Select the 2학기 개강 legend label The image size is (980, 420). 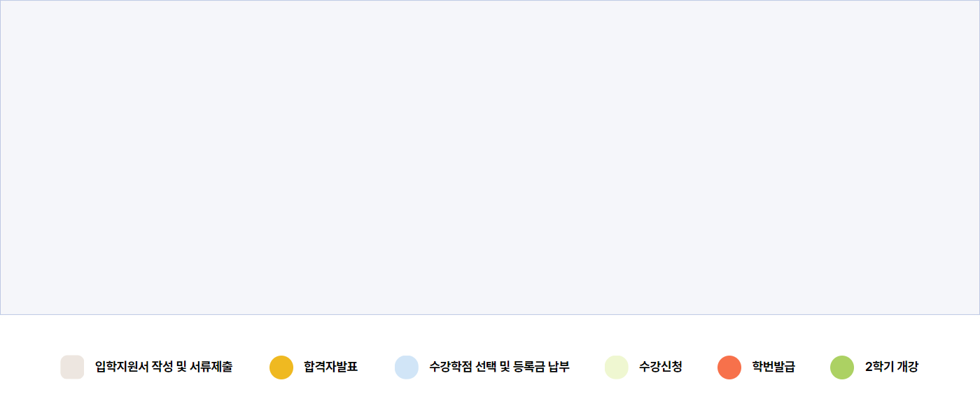coord(891,367)
